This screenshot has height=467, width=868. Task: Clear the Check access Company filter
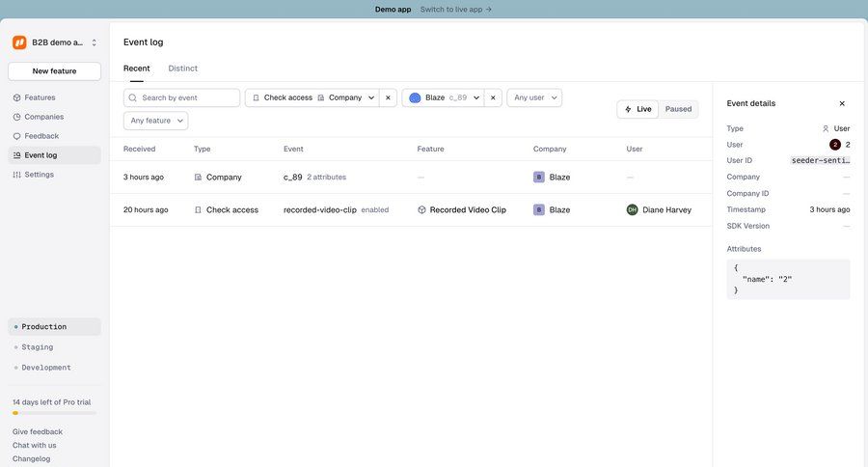388,97
